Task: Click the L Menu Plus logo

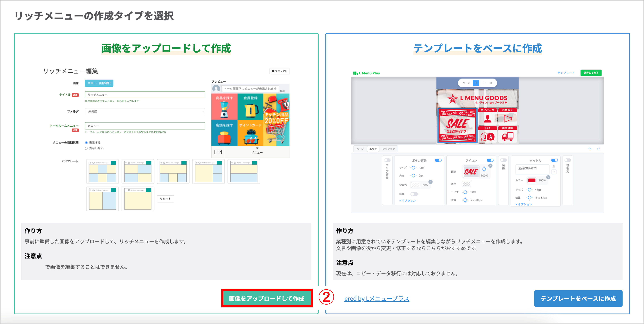Action: coord(366,73)
